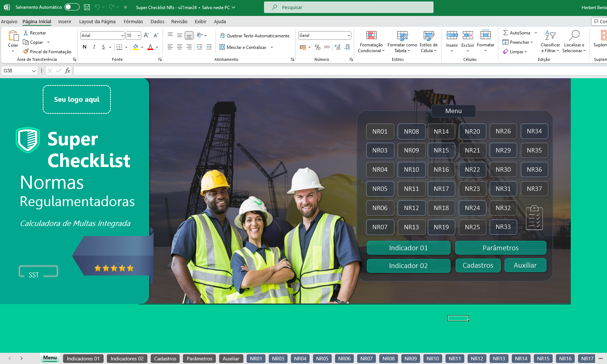Screen dimensions: 607x364
Task: Open the Layout da Página tab
Action: click(97, 21)
